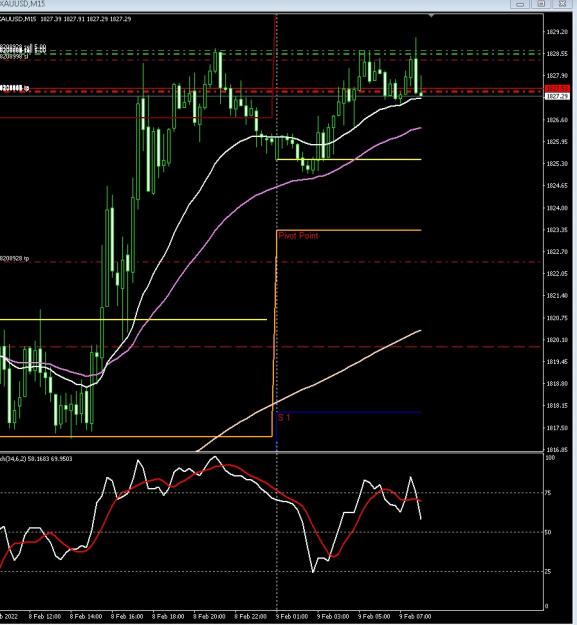Click the XAUUSD,M15 OHLC header text
This screenshot has height=625, width=577.
pyautogui.click(x=65, y=19)
